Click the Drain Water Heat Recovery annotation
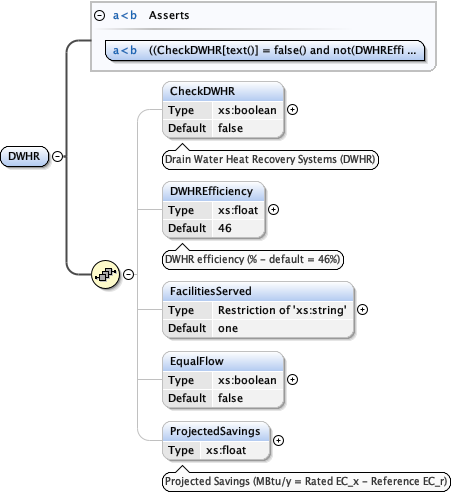474x495 pixels. [x=270, y=159]
